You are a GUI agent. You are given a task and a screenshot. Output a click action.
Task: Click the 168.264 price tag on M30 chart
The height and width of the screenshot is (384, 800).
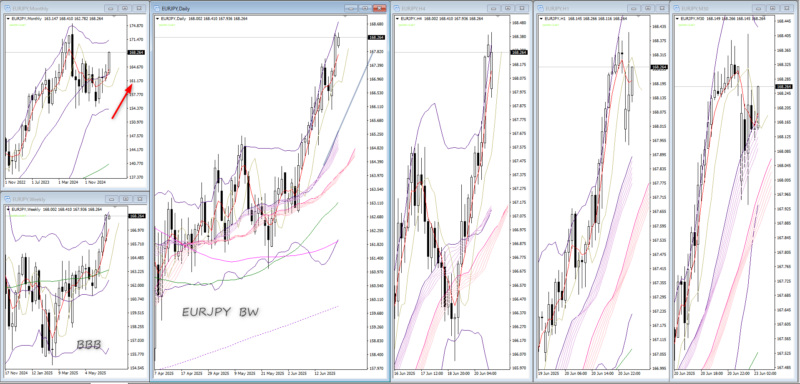coord(784,87)
